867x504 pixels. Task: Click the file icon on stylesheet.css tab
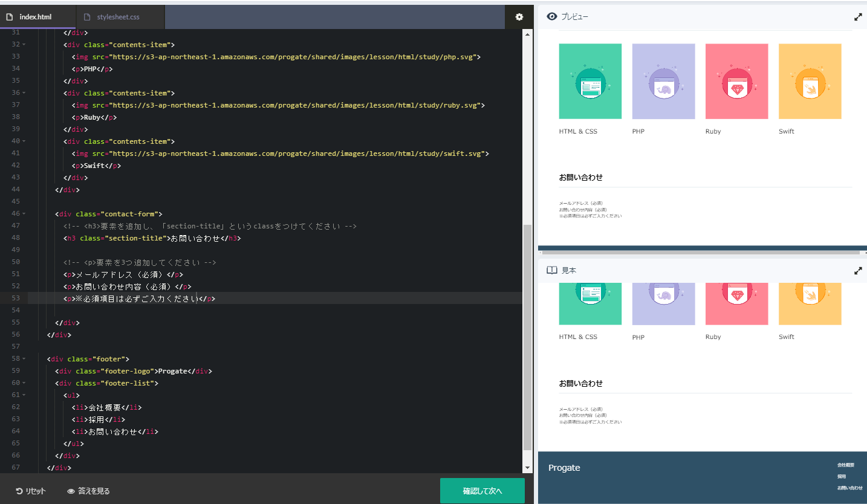(87, 17)
